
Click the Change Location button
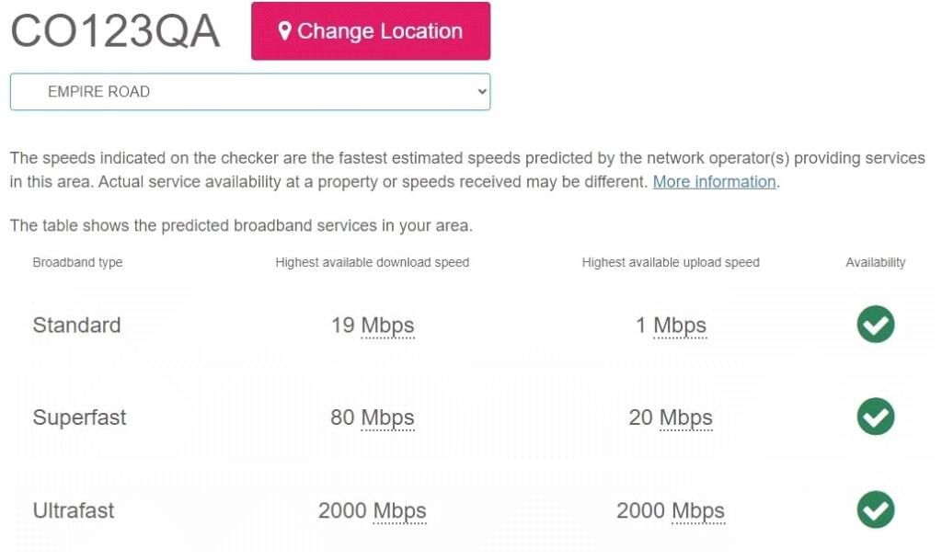coord(371,30)
